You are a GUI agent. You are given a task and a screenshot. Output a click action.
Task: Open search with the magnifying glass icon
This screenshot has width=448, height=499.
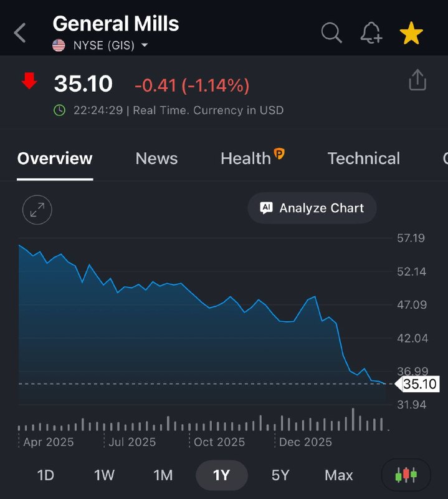[x=331, y=33]
